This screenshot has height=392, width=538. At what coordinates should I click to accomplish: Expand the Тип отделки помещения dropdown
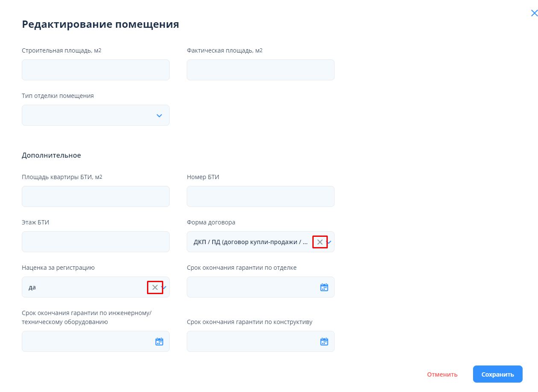(x=159, y=115)
